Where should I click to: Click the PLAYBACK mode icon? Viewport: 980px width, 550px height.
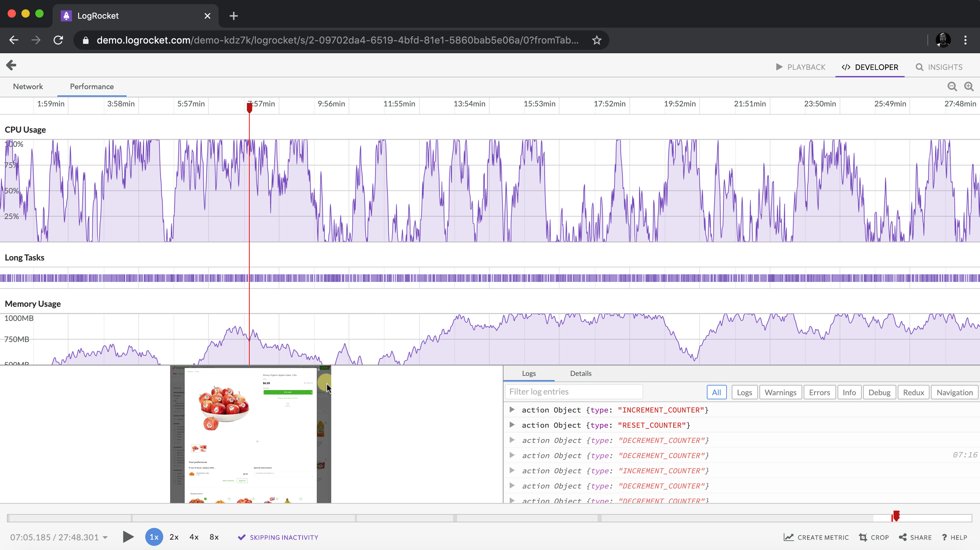(x=779, y=67)
